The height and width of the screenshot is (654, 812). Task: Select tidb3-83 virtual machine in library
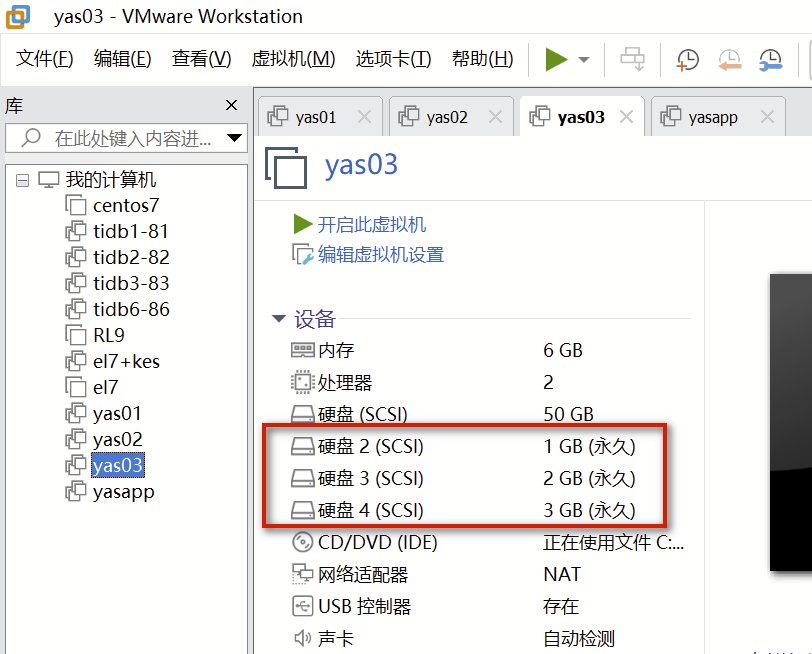coord(131,283)
